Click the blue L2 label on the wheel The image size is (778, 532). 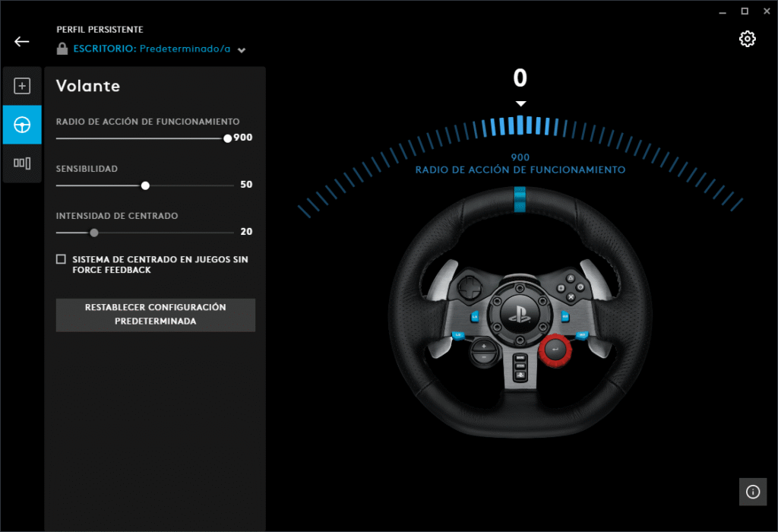[476, 316]
